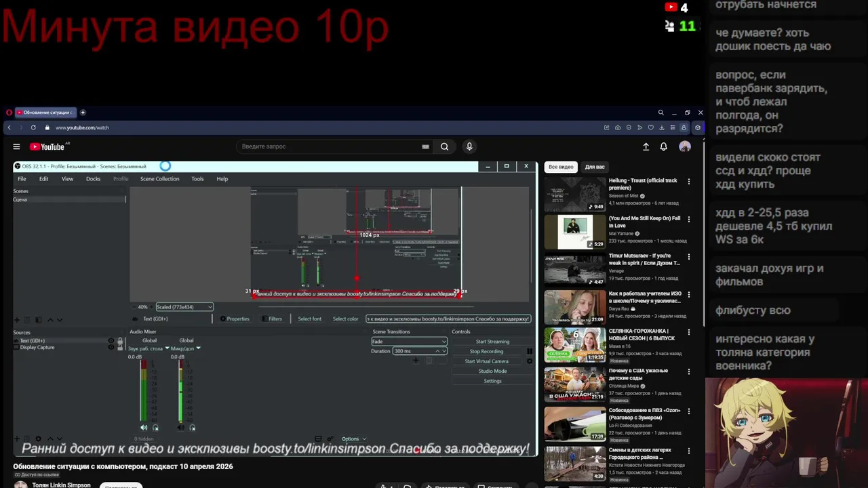Screen dimensions: 868x488
Task: Pause recording in OBS Controls
Action: [x=530, y=351]
